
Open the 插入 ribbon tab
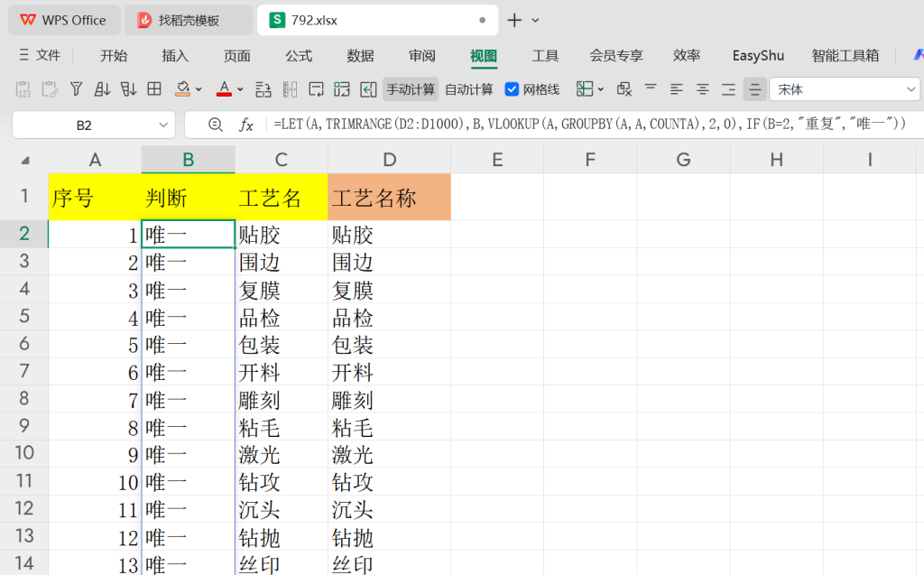pyautogui.click(x=175, y=55)
